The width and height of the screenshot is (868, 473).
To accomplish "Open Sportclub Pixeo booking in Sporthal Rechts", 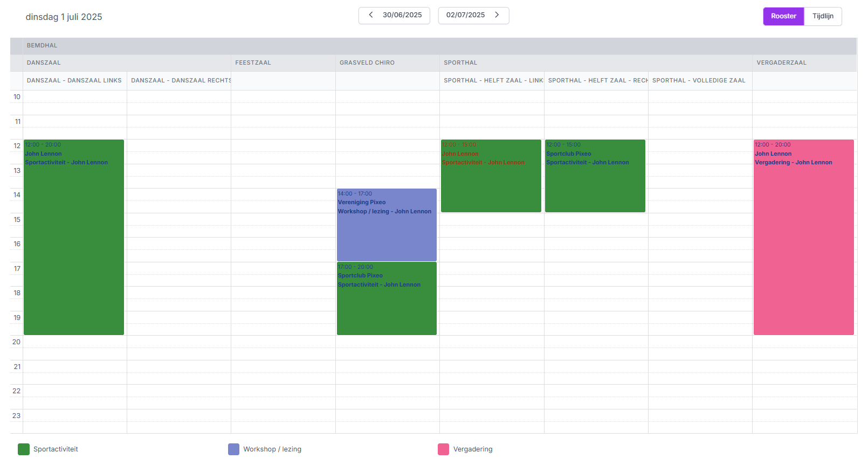I will [x=595, y=176].
